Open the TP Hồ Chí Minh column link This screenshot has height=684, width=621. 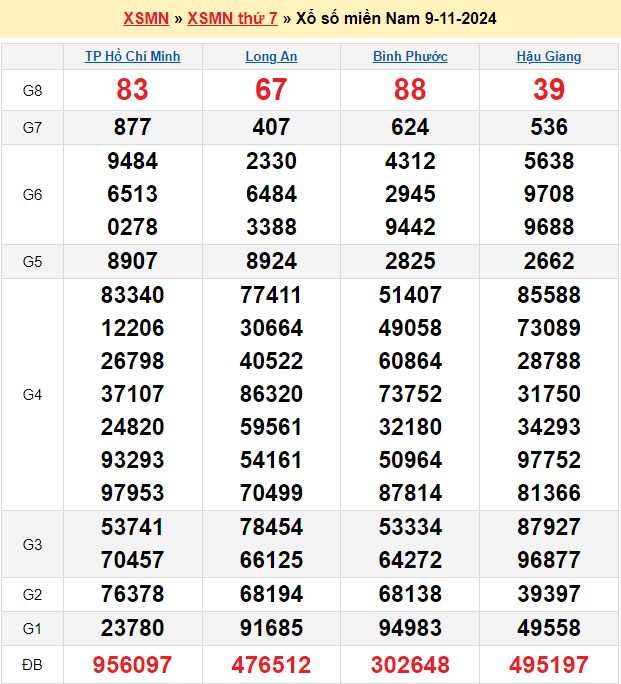tap(132, 57)
